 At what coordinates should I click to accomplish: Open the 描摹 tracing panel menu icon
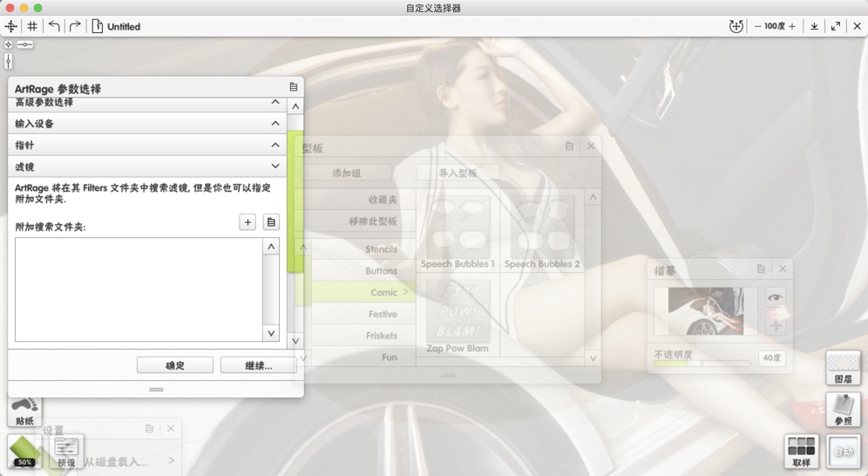pos(761,269)
